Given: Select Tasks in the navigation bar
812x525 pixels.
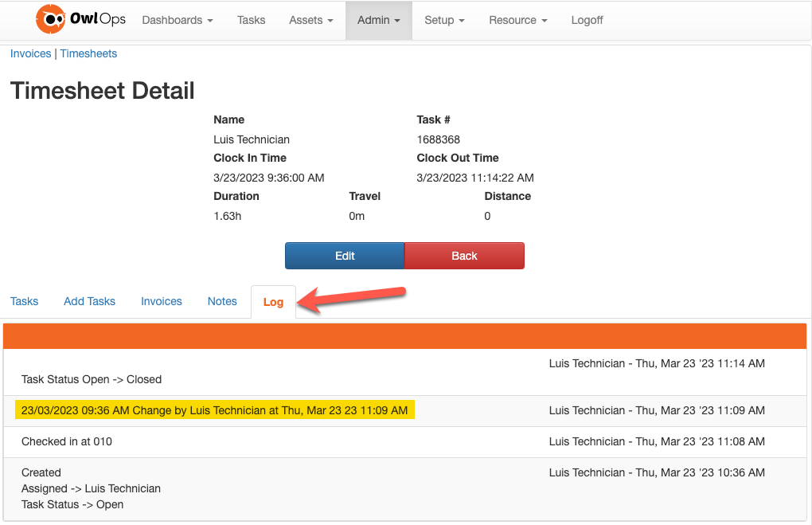Looking at the screenshot, I should click(251, 20).
